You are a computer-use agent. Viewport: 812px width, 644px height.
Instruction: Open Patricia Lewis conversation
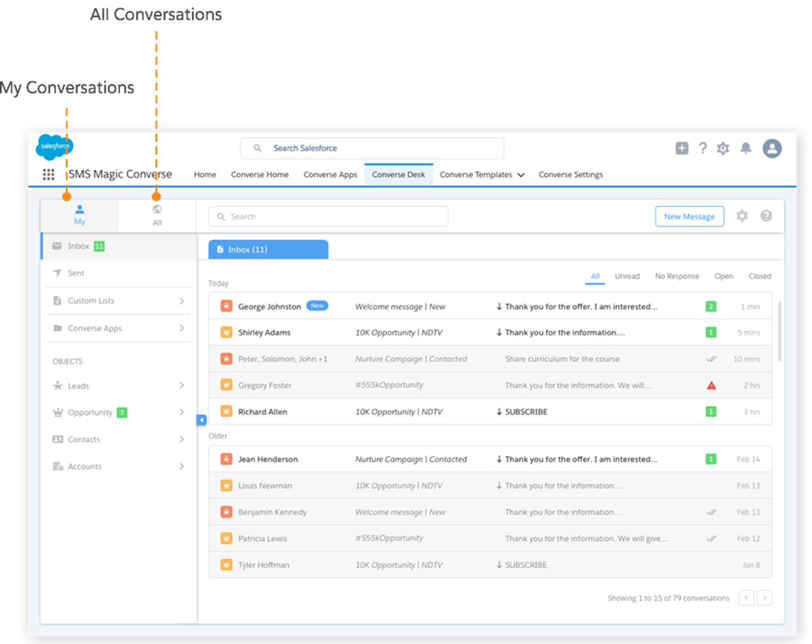[490, 538]
